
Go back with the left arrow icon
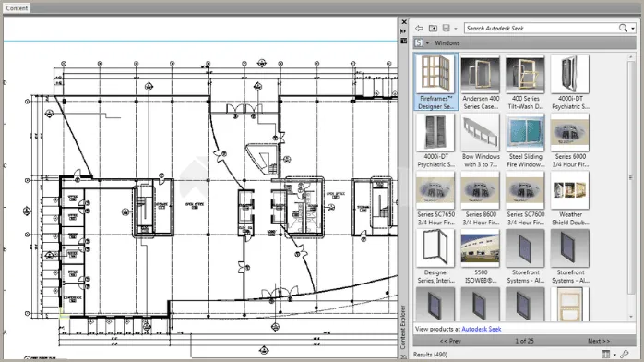tap(419, 29)
